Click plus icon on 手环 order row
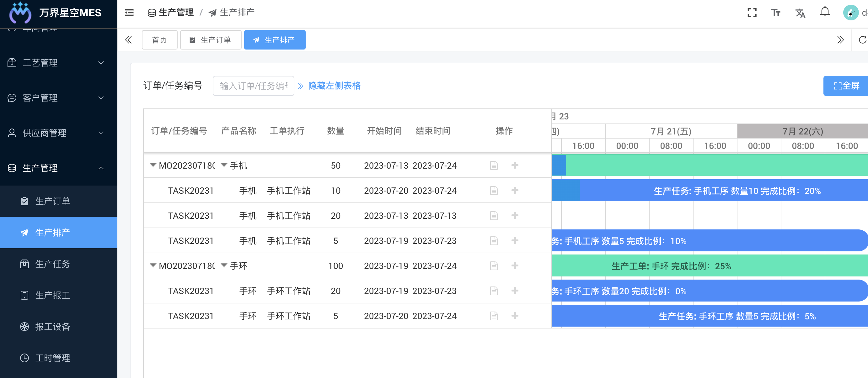 coord(515,265)
